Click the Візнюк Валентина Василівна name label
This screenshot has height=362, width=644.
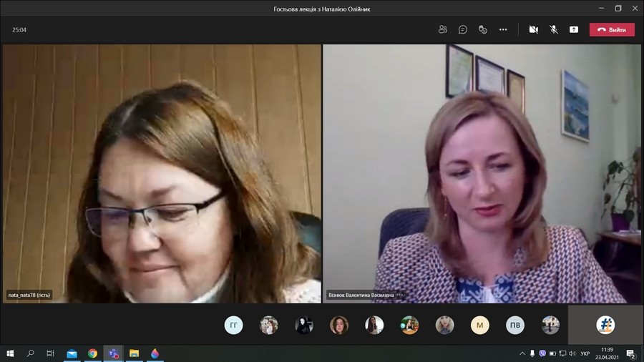tap(361, 295)
